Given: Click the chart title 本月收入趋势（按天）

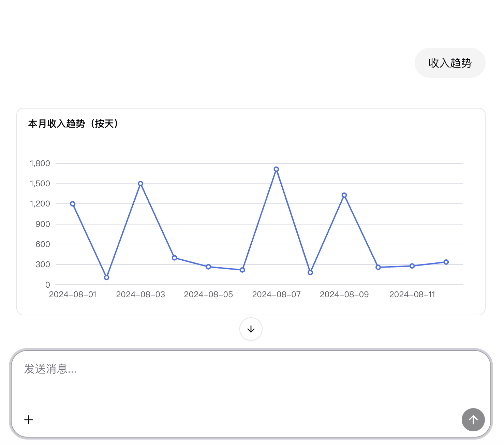Looking at the screenshot, I should 73,124.
